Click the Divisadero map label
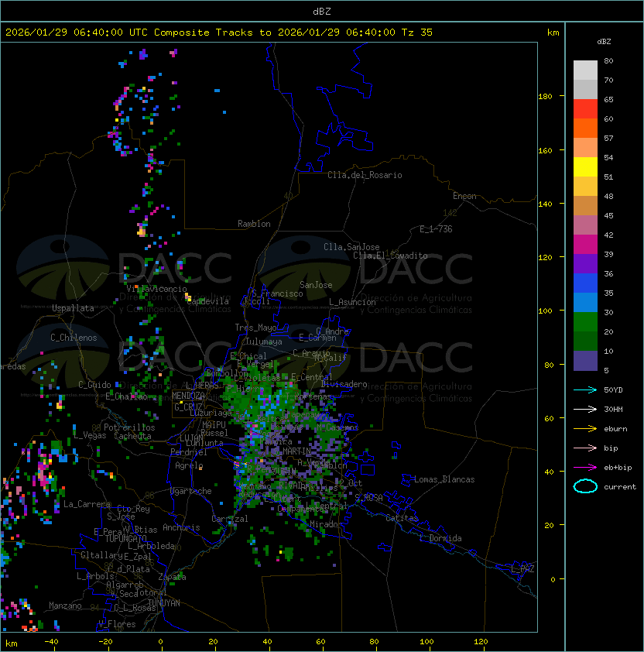This screenshot has height=652, width=644. (x=344, y=384)
